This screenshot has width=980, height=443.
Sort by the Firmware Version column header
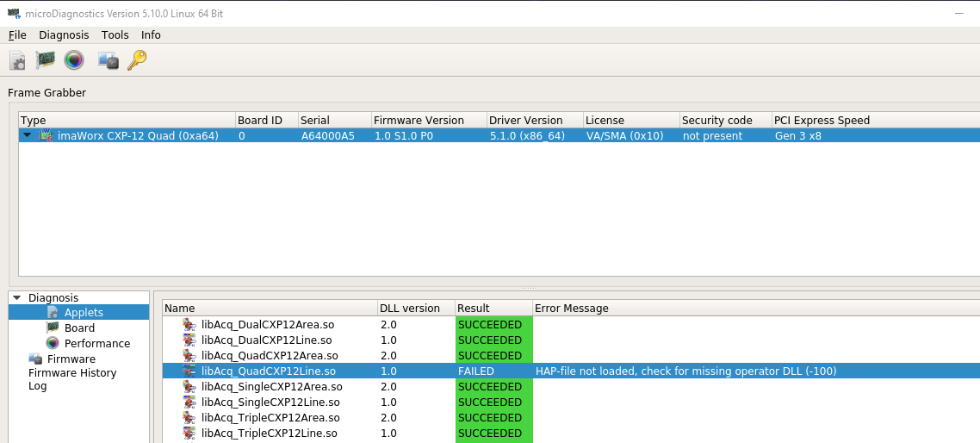coord(429,120)
